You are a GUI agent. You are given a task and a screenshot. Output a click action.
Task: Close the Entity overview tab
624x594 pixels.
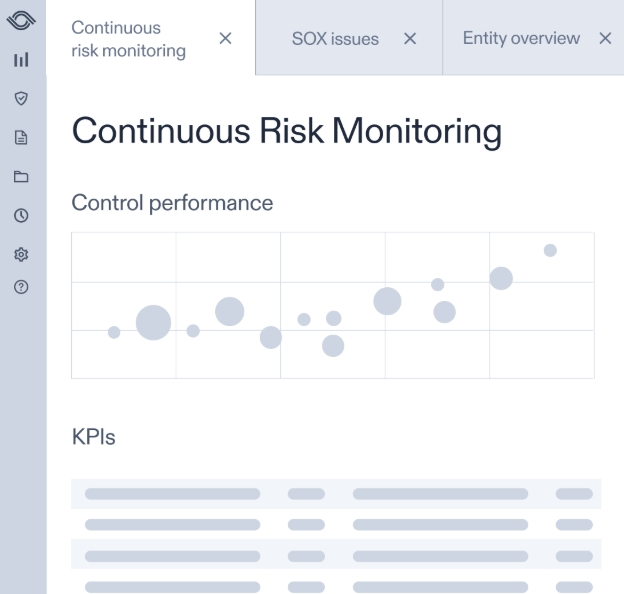(605, 38)
